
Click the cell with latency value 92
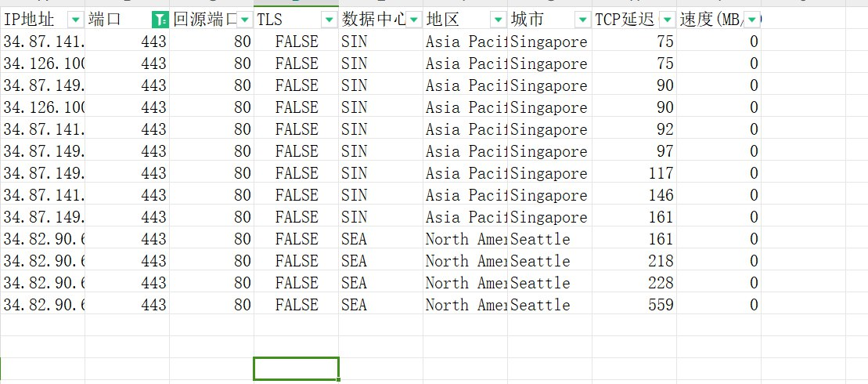point(634,129)
